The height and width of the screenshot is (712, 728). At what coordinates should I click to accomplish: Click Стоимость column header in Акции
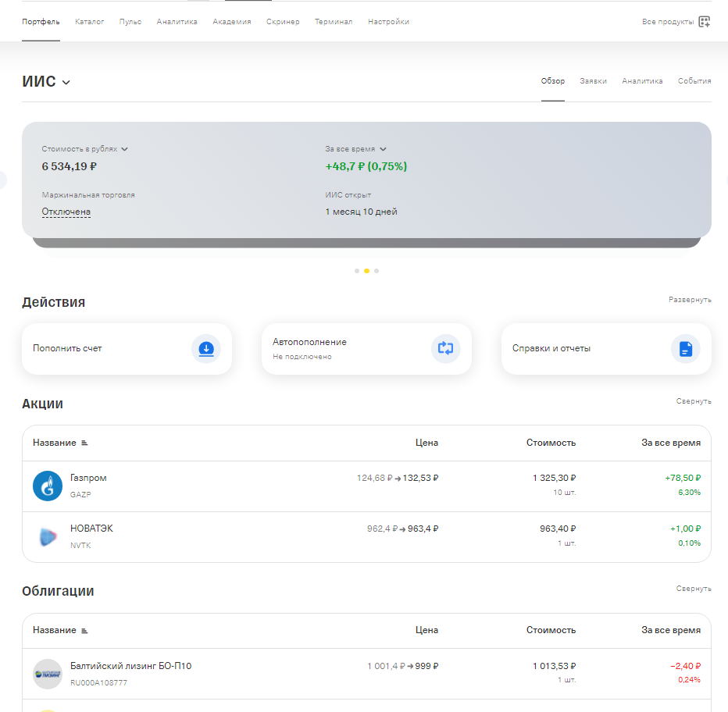click(551, 443)
